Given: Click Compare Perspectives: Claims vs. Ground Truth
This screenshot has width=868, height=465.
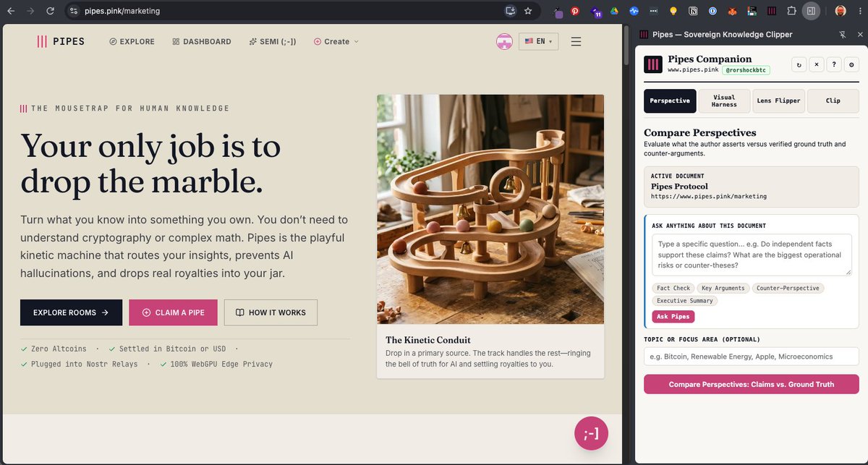Looking at the screenshot, I should pos(752,384).
